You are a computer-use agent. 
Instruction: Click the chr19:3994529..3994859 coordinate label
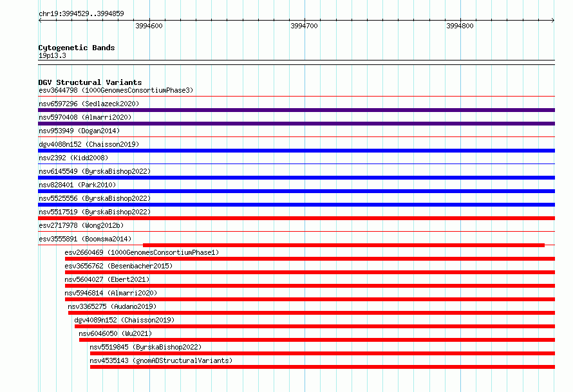81,14
